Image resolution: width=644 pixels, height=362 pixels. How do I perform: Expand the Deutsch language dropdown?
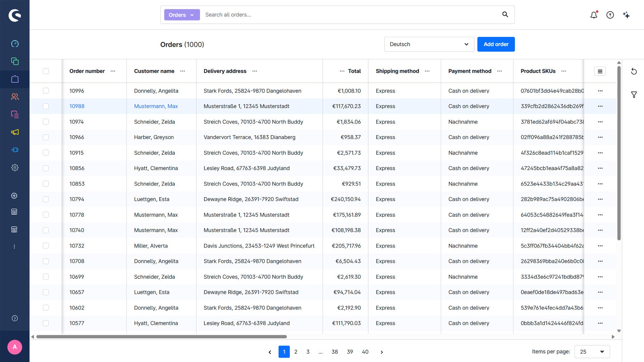coord(429,44)
